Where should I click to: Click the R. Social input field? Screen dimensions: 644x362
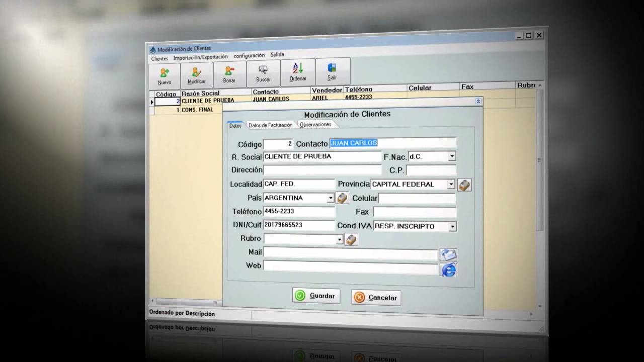[322, 156]
